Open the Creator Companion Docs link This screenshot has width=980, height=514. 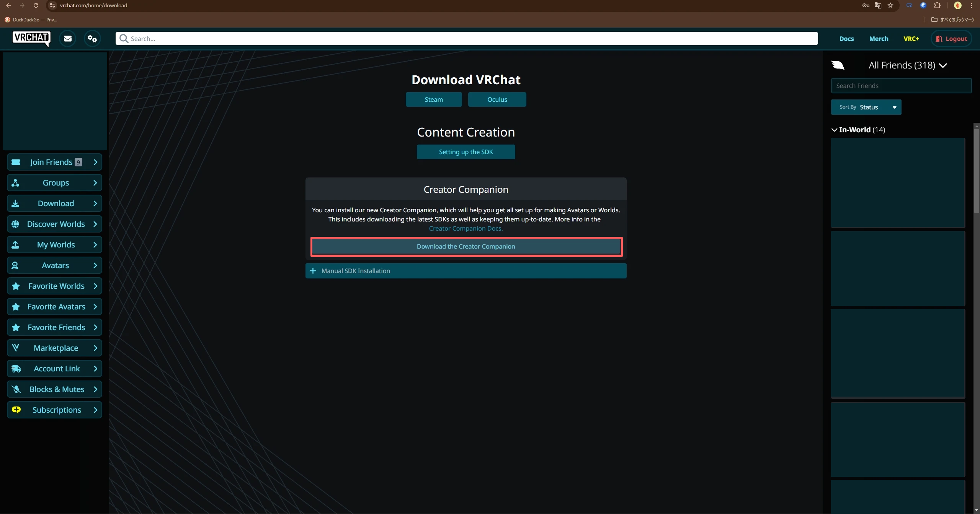tap(466, 228)
